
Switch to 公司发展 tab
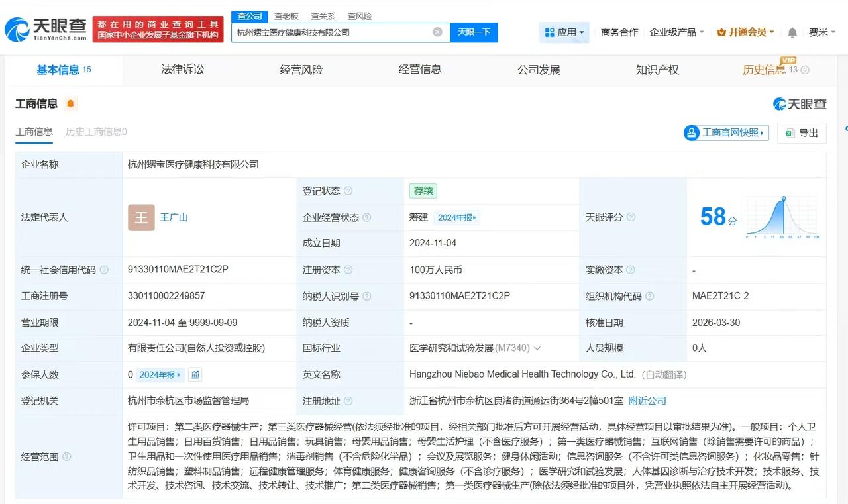point(539,69)
